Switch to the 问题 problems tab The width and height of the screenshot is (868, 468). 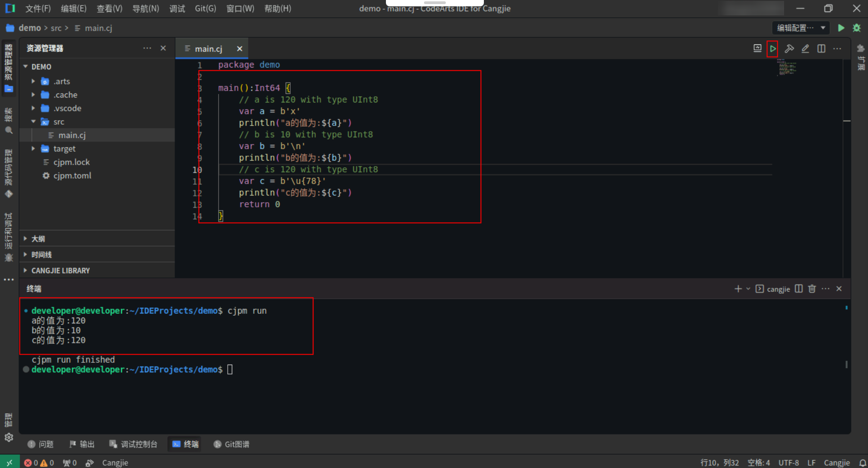(x=41, y=444)
